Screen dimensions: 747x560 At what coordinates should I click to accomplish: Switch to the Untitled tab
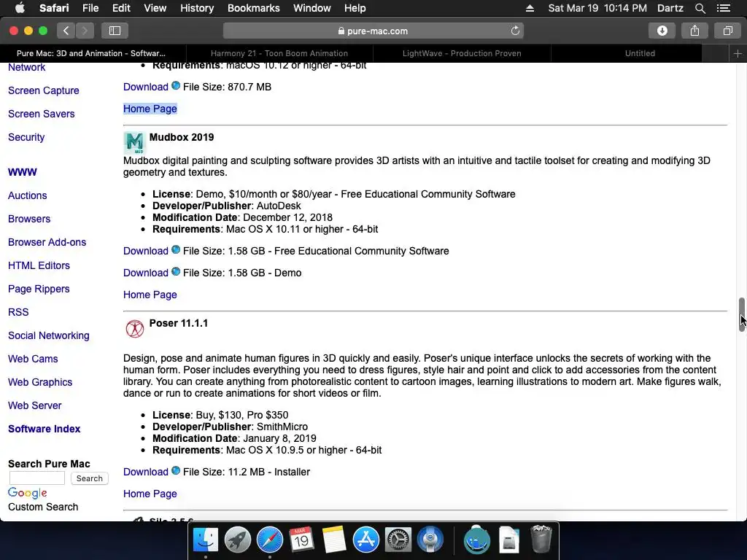(640, 53)
